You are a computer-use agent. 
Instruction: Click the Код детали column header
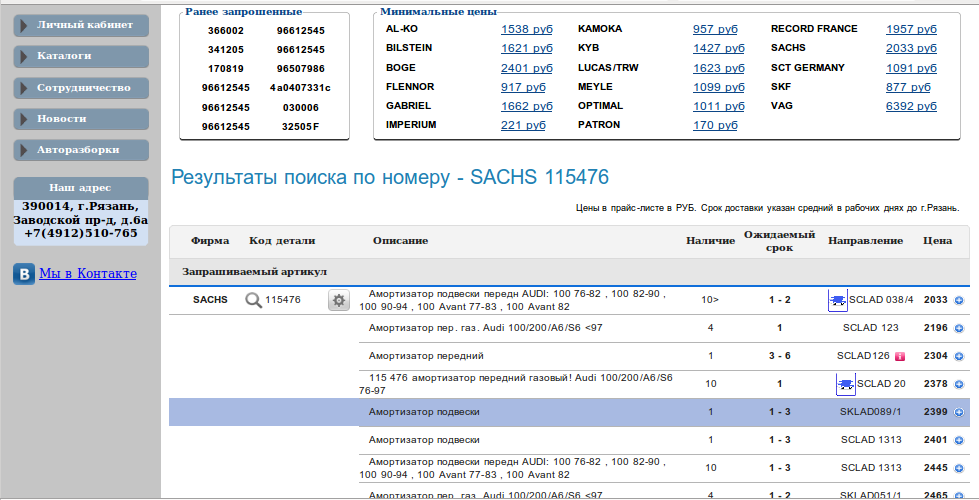[x=282, y=241]
